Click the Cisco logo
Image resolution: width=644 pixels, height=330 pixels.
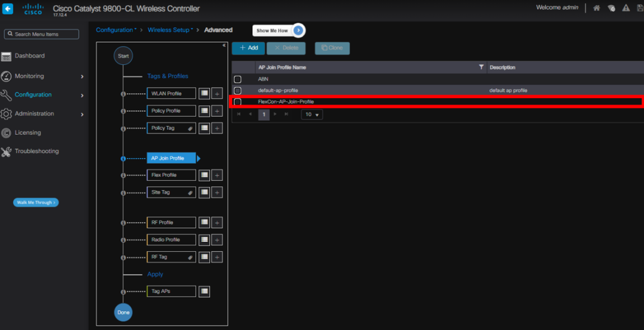pos(33,9)
